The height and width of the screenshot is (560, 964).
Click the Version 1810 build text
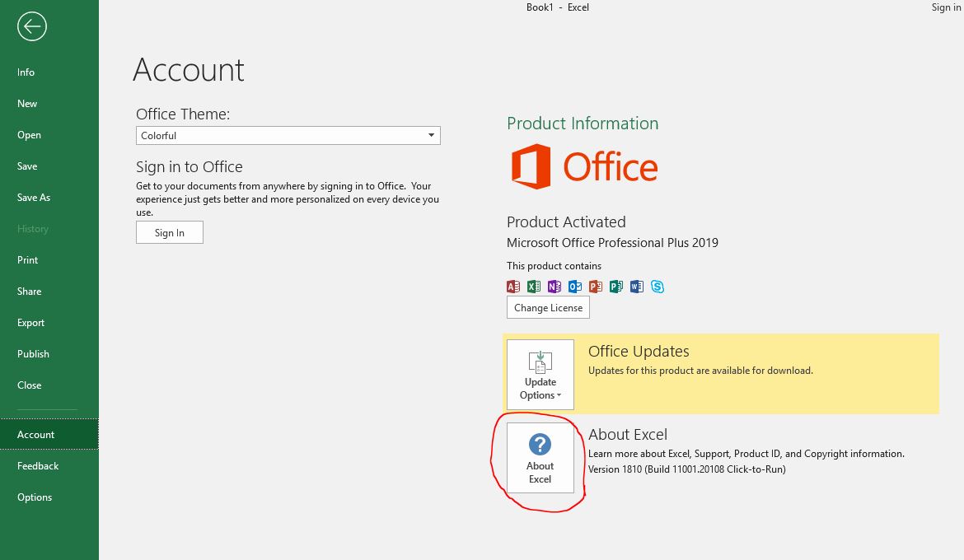(x=686, y=469)
